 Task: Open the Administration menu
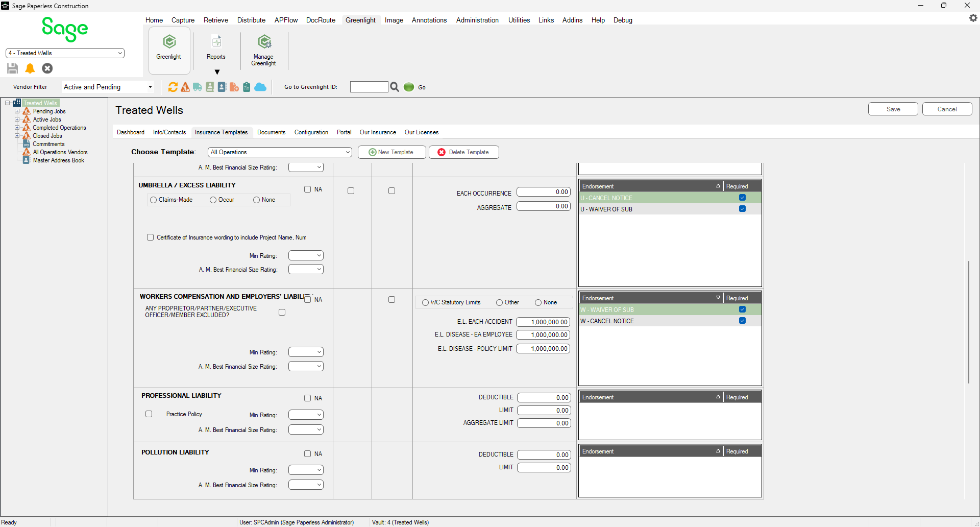pyautogui.click(x=477, y=20)
